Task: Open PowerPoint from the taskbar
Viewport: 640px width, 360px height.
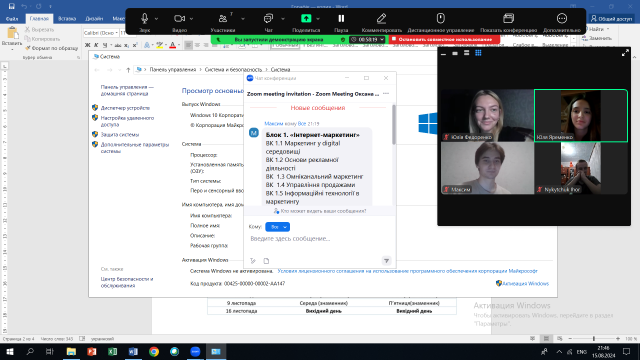Action: pyautogui.click(x=91, y=351)
